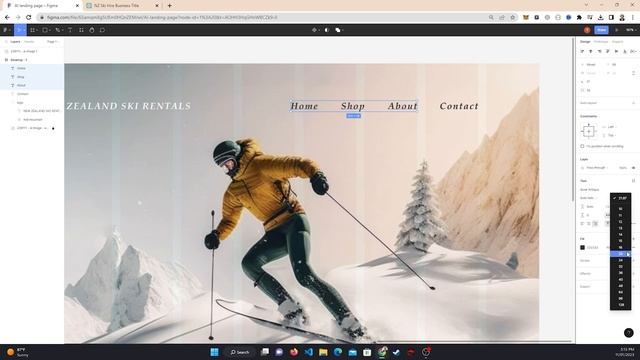Open text type details icon
The image size is (640, 360).
[x=633, y=180]
